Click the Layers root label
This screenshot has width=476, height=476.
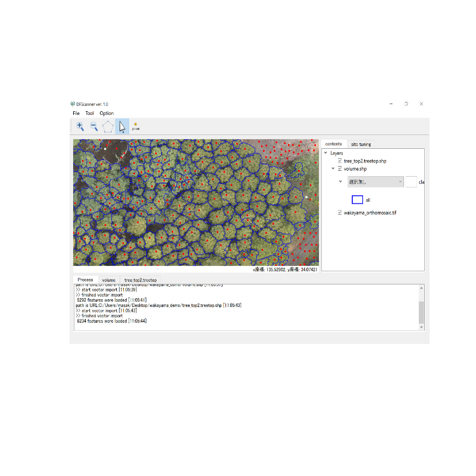pos(336,153)
